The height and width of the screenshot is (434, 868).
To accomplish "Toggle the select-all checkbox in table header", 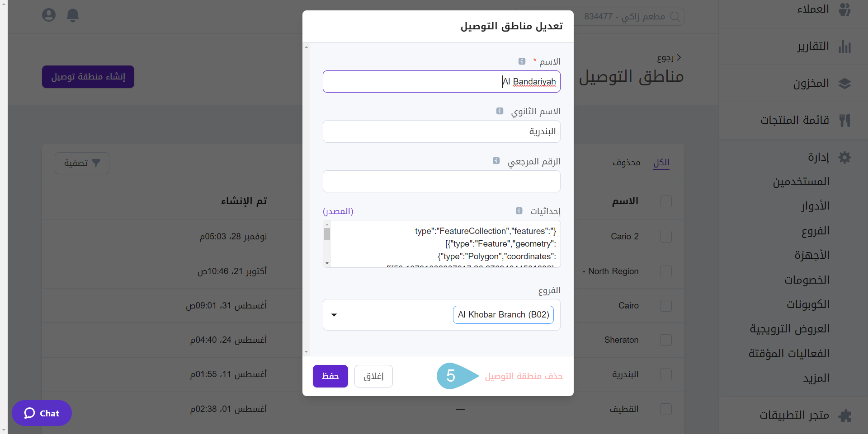I will 665,201.
